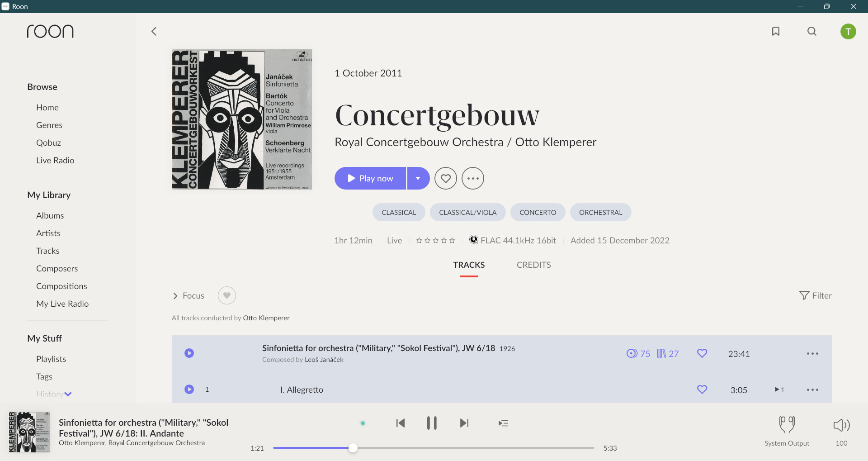This screenshot has height=461, width=868.
Task: Open My Live Radio
Action: pyautogui.click(x=62, y=304)
